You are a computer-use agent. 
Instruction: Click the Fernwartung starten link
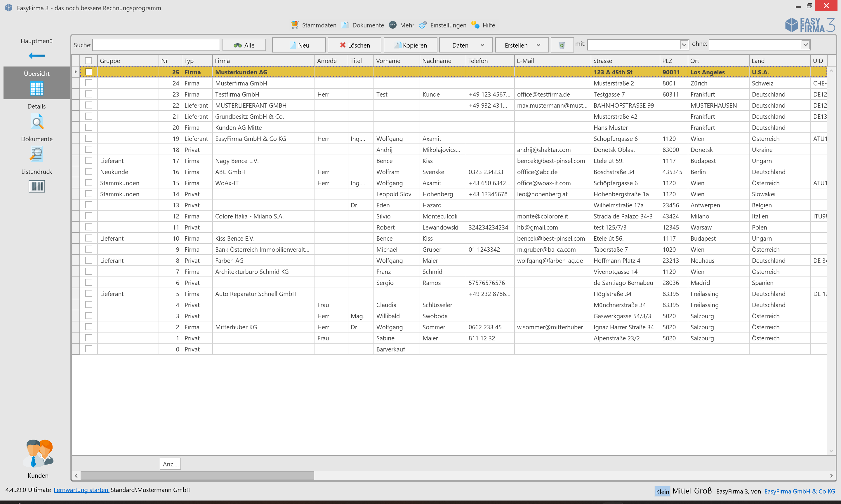81,490
